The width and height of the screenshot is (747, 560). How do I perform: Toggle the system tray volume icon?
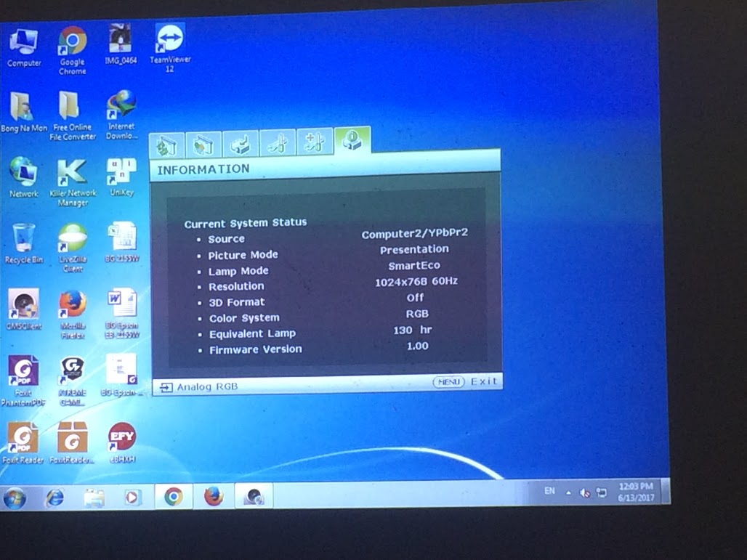pyautogui.click(x=586, y=492)
